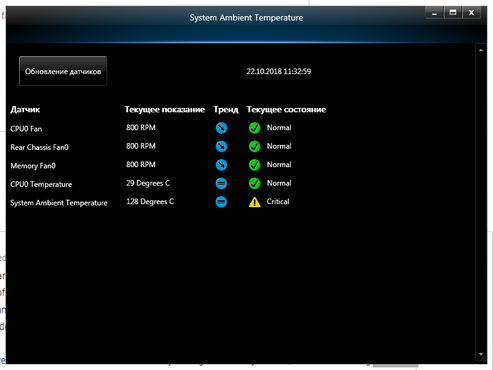Click the Текущее показание column header

165,110
